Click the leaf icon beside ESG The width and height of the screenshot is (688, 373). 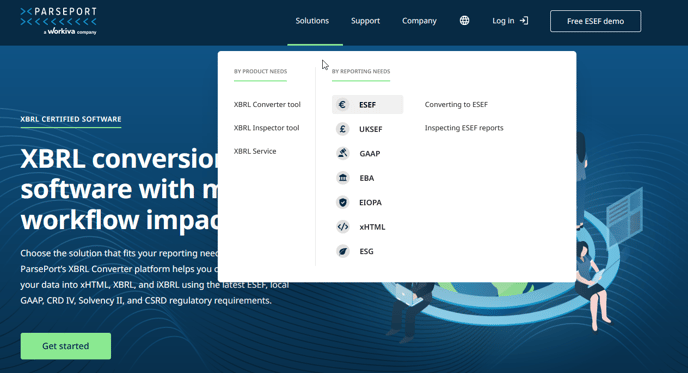(343, 251)
